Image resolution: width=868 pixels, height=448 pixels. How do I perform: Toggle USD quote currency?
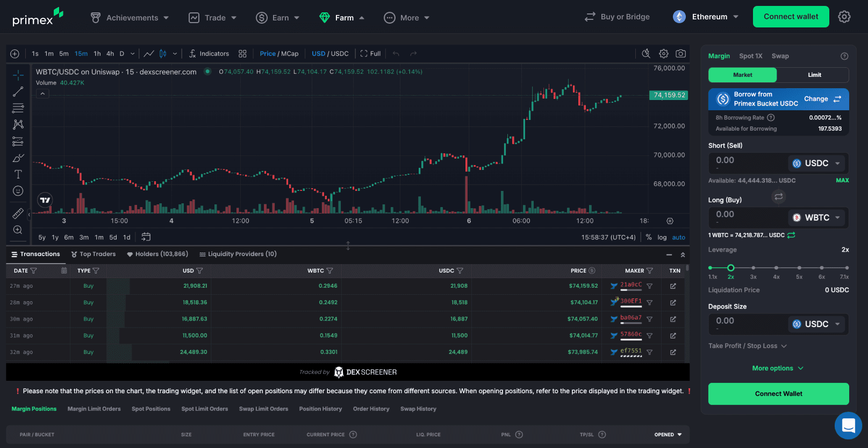pyautogui.click(x=319, y=54)
